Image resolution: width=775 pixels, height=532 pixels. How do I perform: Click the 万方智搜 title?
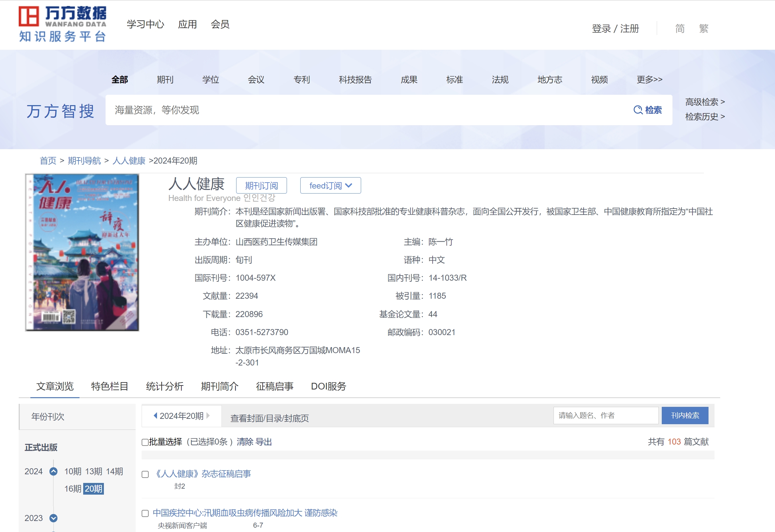coord(60,111)
